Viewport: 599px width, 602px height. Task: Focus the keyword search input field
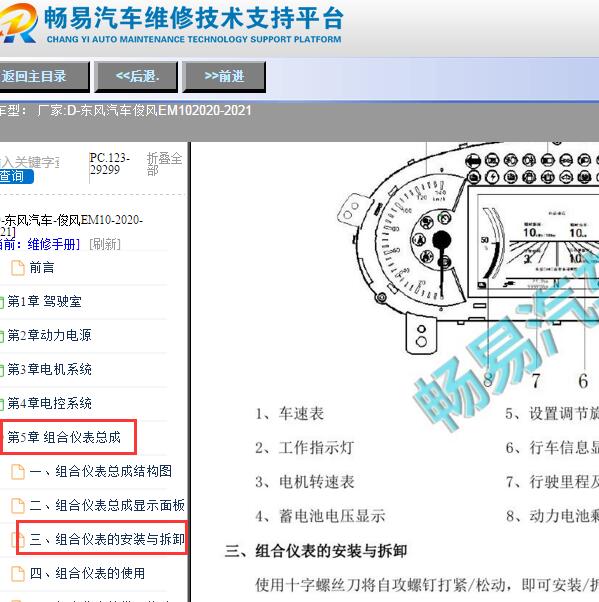tap(29, 162)
